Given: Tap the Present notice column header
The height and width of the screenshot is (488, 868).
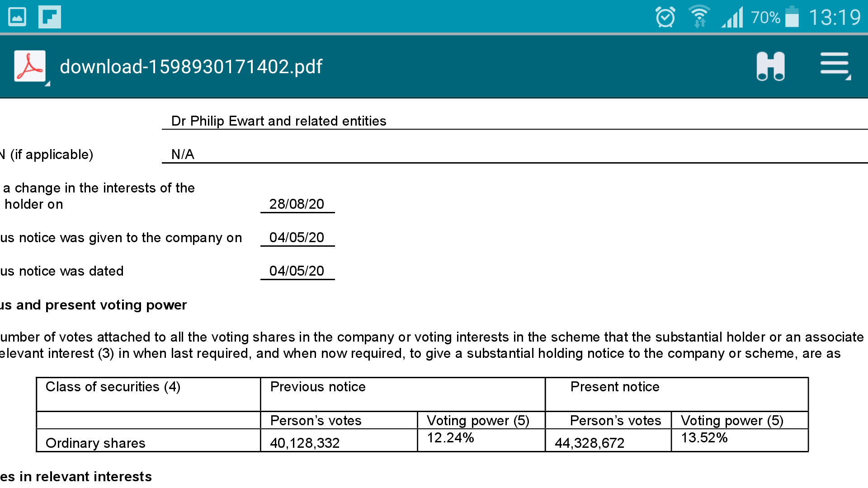Looking at the screenshot, I should [x=615, y=387].
